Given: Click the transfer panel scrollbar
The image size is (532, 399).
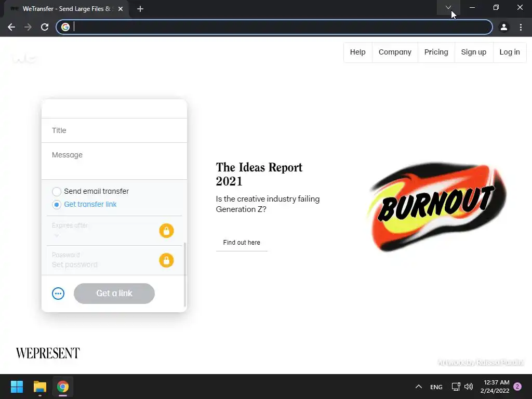Looking at the screenshot, I should tap(184, 274).
